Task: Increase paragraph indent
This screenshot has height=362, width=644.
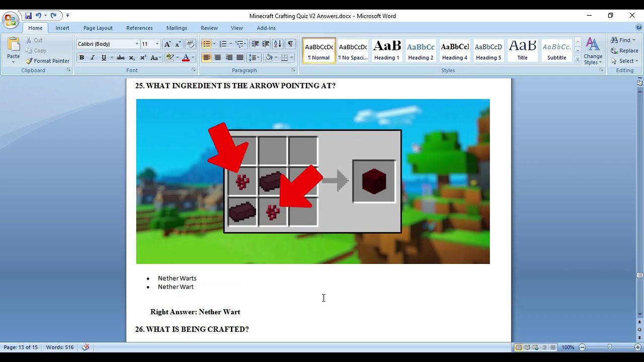Action: [266, 44]
